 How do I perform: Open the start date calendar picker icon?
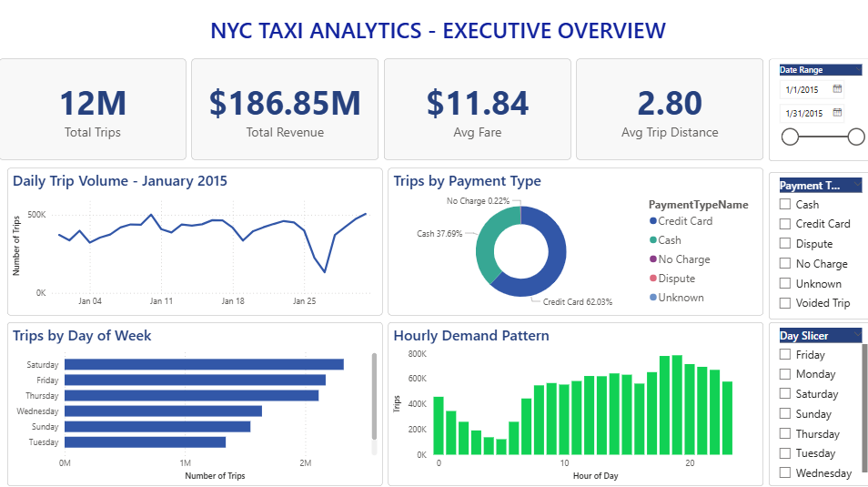[x=838, y=88]
